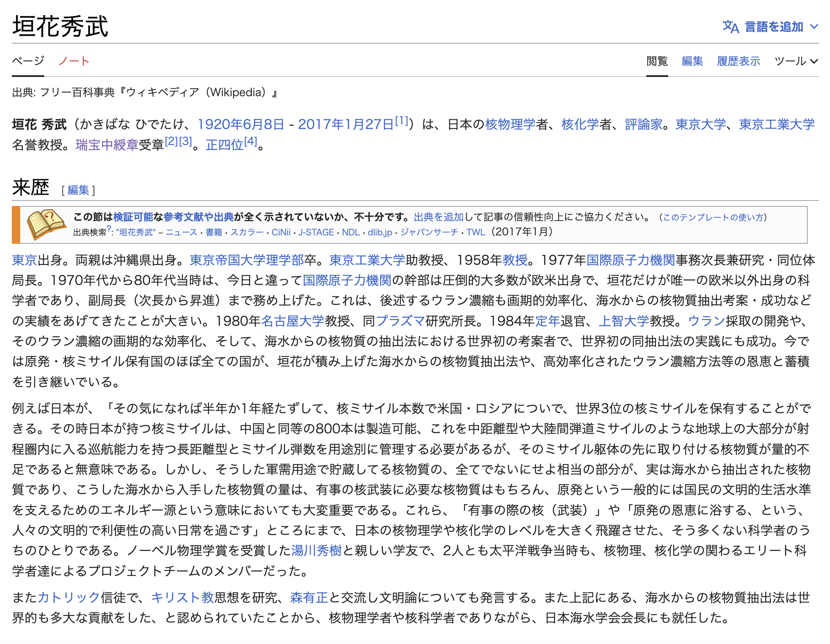Jump to footnote reference [1]

402,121
